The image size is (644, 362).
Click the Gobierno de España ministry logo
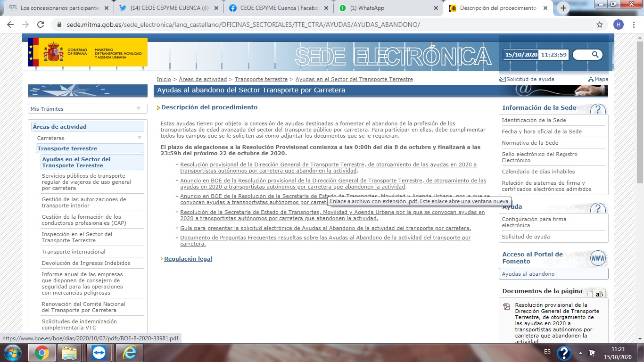pyautogui.click(x=88, y=52)
